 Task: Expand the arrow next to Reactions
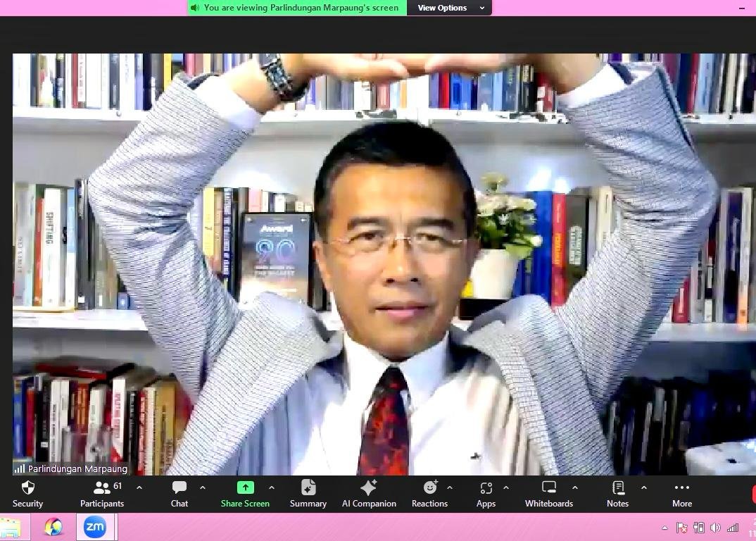coord(450,487)
